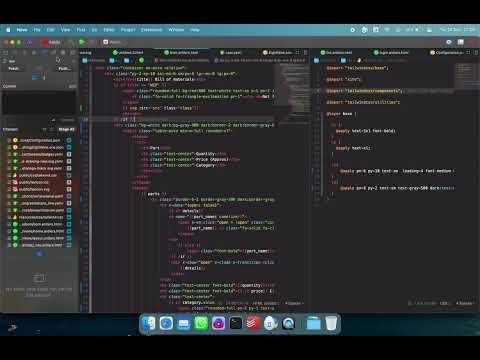Toggle sidebar layout icon in toolbar

tap(461, 42)
